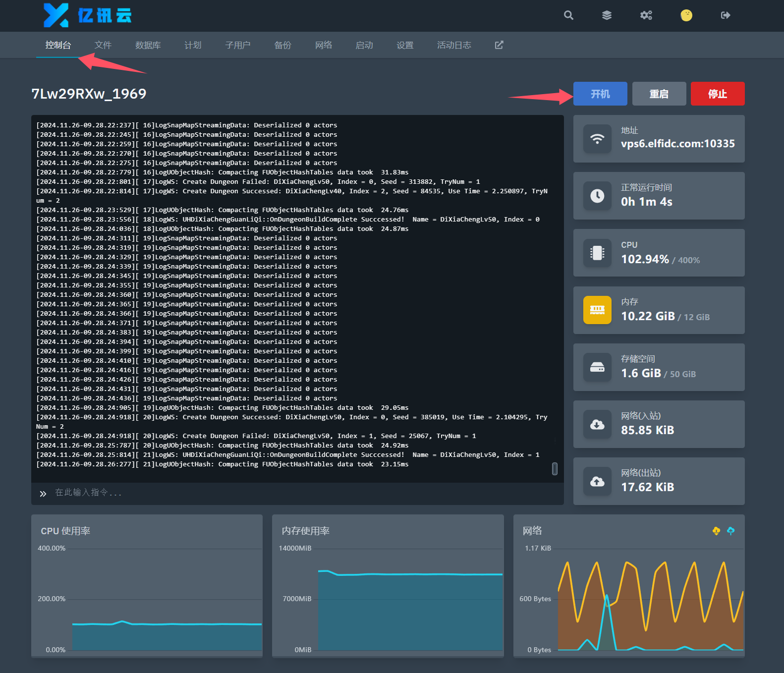Switch to the 控制台 tab

click(x=58, y=45)
